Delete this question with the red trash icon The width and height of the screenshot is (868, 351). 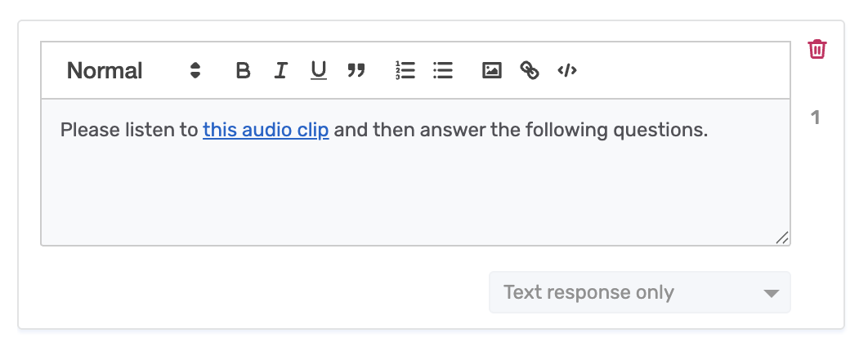[817, 49]
